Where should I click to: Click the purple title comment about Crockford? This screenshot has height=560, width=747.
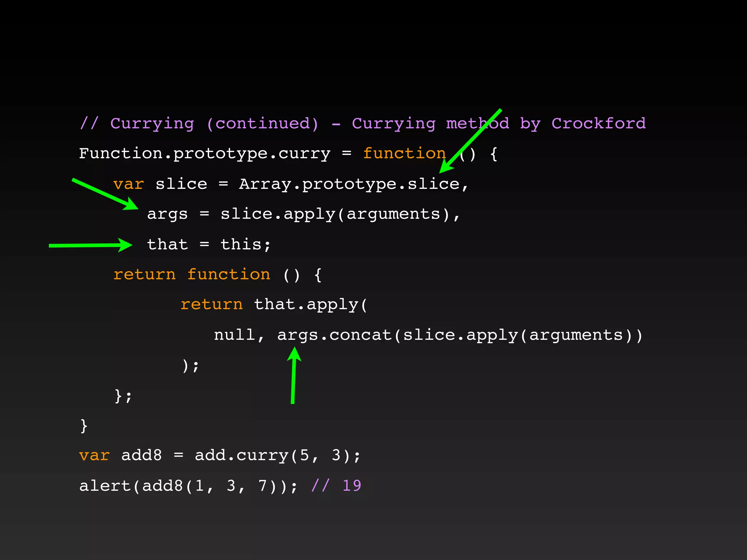click(x=363, y=124)
